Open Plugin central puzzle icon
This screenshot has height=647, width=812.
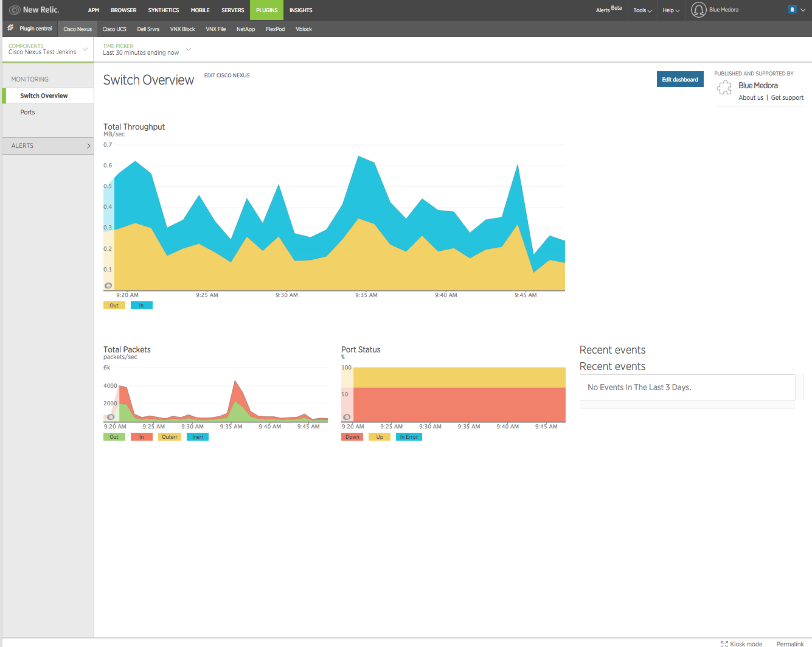[x=10, y=28]
